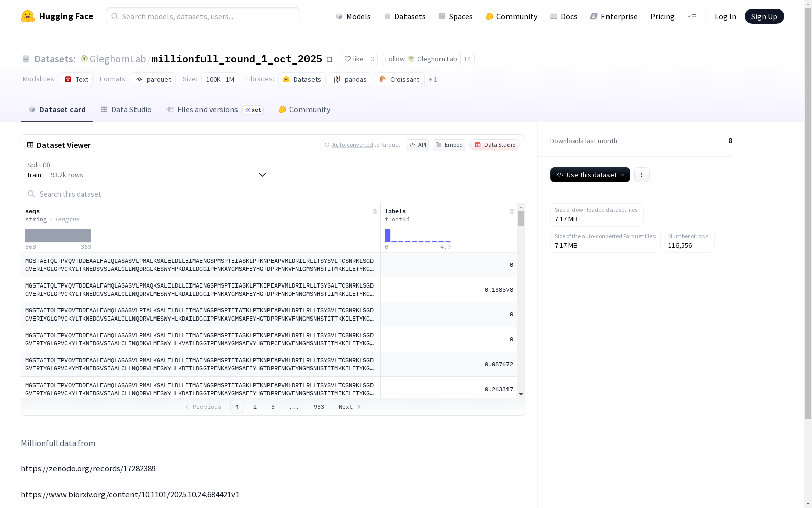Screen dimensions: 812x508
Task: Expand the +1 more libraries
Action: 433,80
